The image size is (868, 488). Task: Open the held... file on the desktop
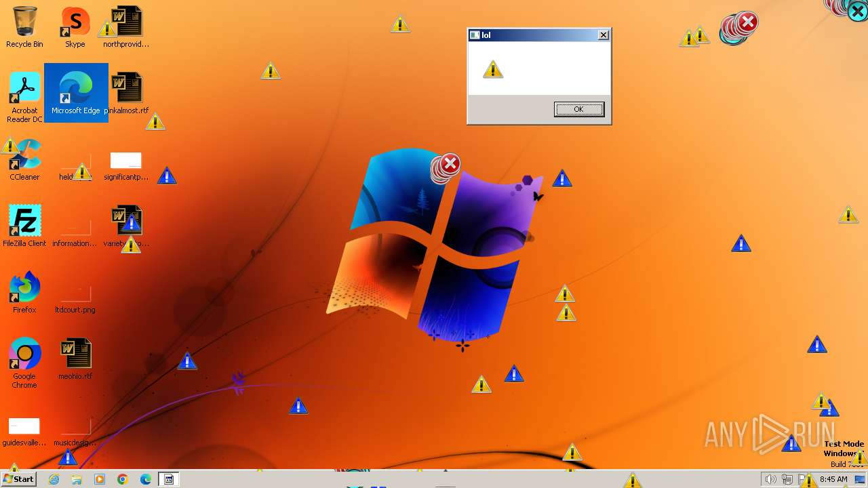75,166
